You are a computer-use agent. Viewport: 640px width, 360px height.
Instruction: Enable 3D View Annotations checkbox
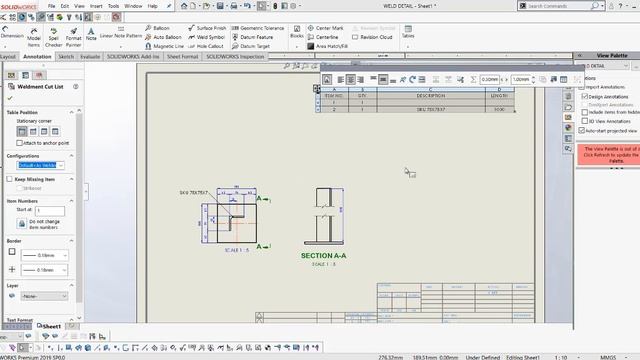click(585, 121)
